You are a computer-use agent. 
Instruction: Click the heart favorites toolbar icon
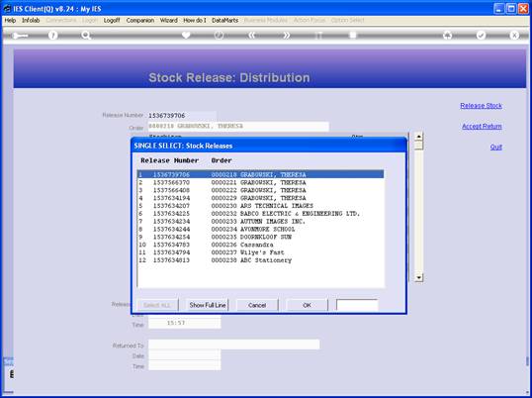tap(186, 35)
